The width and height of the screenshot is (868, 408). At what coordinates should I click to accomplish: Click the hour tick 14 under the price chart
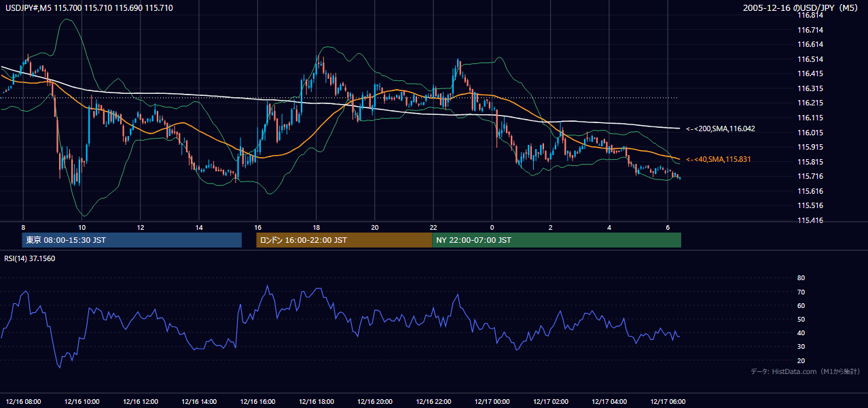(199, 227)
